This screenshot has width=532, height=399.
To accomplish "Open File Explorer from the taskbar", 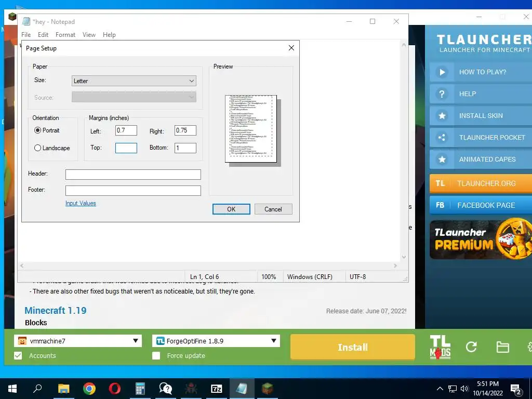I will [x=63, y=389].
